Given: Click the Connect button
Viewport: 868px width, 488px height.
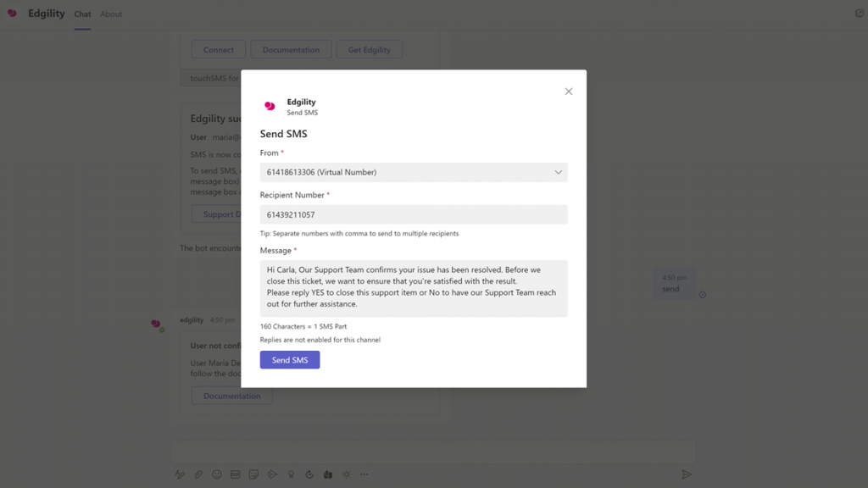Looking at the screenshot, I should [x=218, y=49].
